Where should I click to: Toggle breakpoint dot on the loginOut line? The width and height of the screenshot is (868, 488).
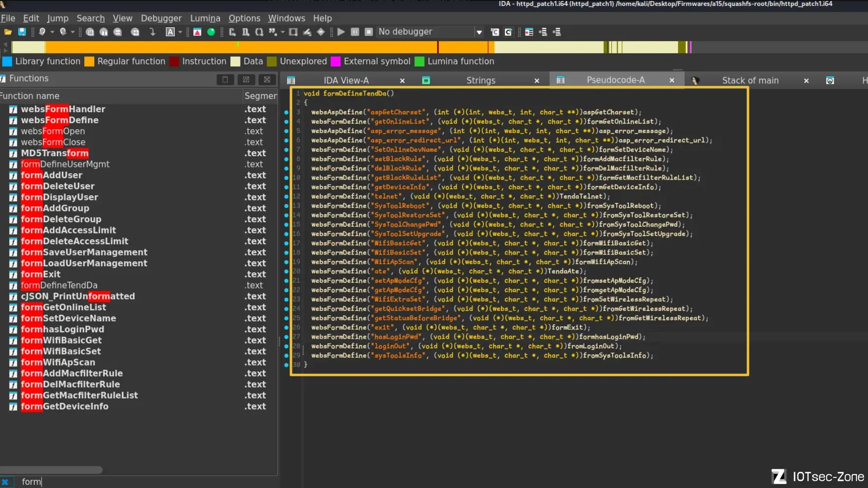(287, 346)
